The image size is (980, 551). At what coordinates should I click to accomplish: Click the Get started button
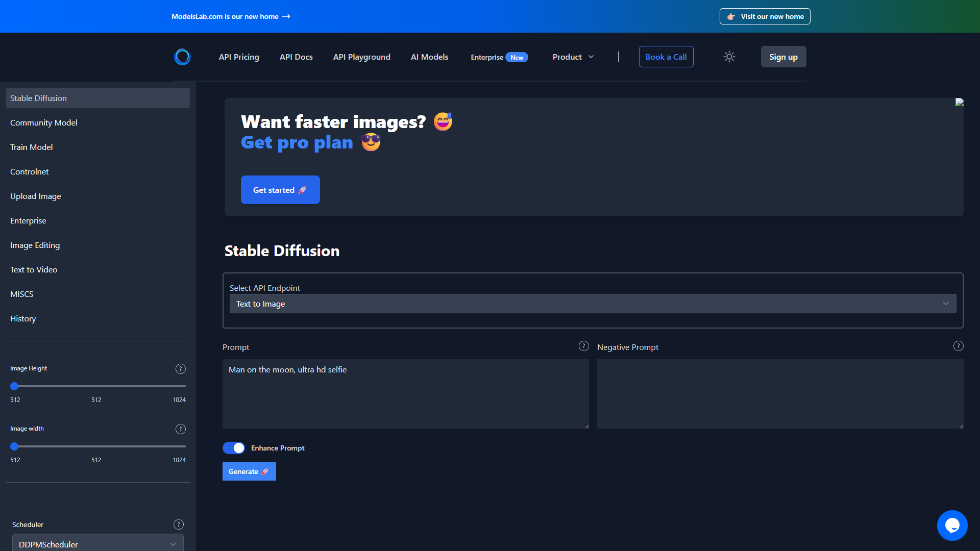tap(280, 190)
